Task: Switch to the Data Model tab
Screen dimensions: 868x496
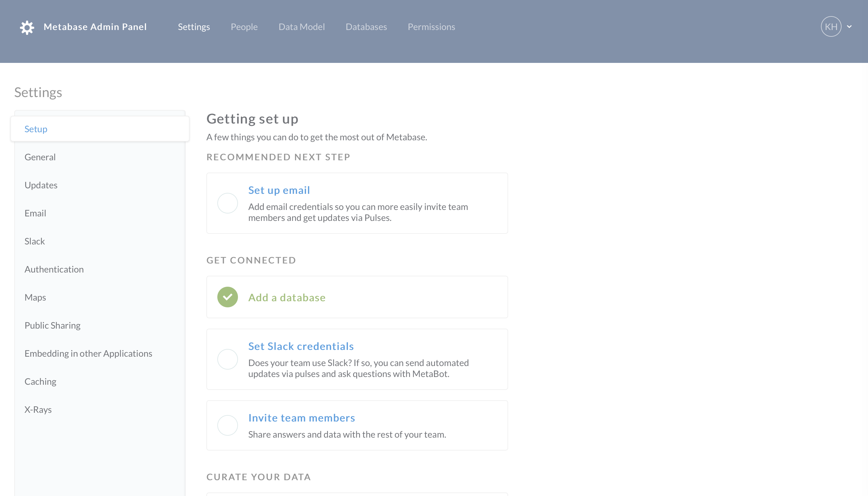Action: point(301,26)
